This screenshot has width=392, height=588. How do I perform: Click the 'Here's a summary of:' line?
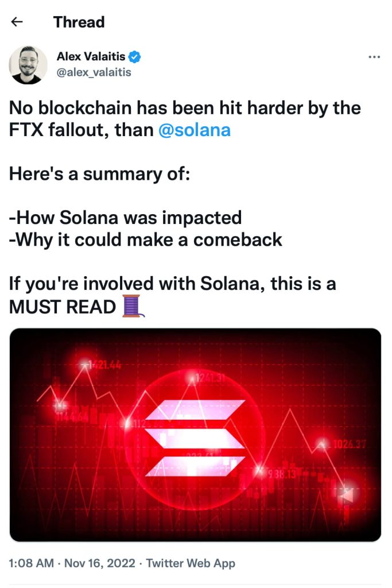coord(99,174)
